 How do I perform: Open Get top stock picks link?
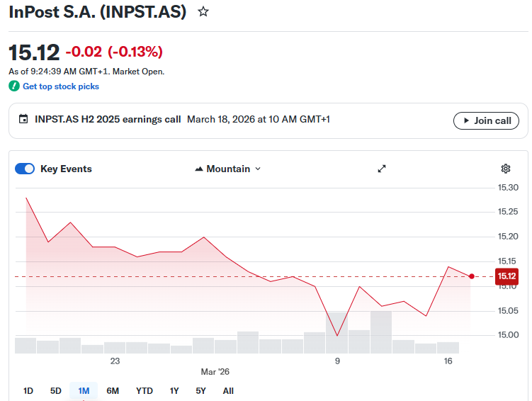(x=61, y=86)
